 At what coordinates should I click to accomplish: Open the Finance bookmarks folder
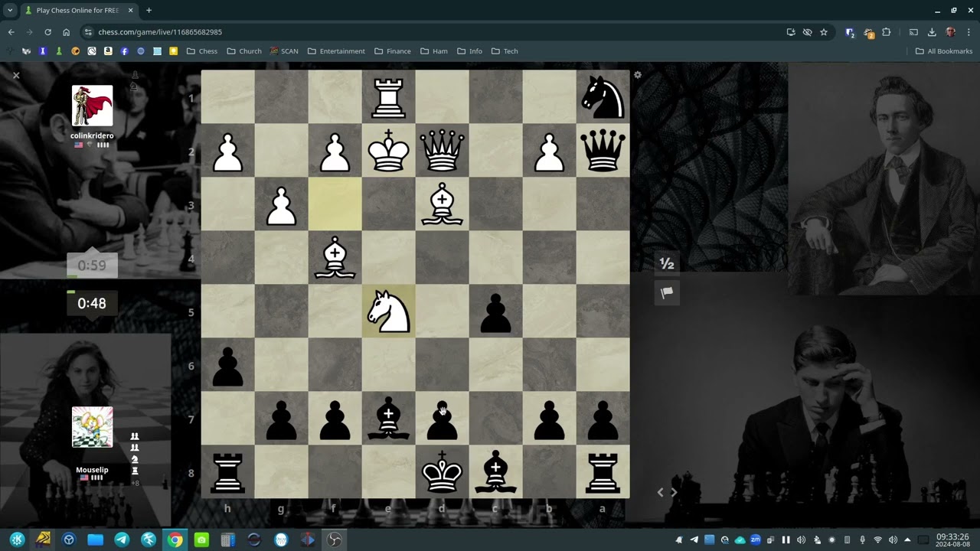tap(393, 51)
